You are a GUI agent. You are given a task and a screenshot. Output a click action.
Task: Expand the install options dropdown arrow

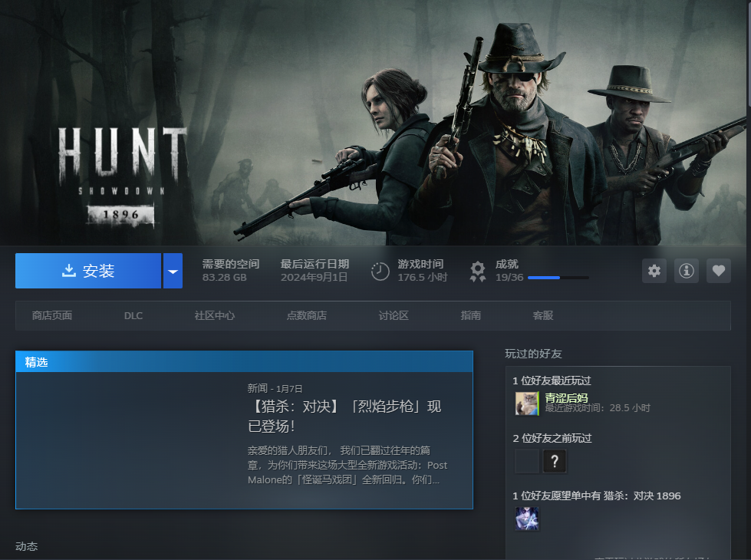[173, 271]
